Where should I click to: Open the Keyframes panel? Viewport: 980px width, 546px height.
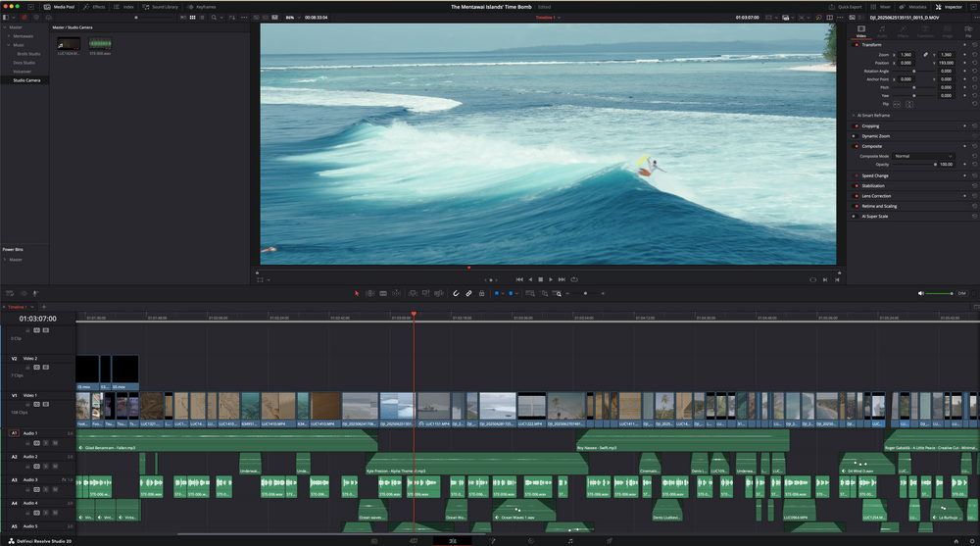[x=201, y=7]
